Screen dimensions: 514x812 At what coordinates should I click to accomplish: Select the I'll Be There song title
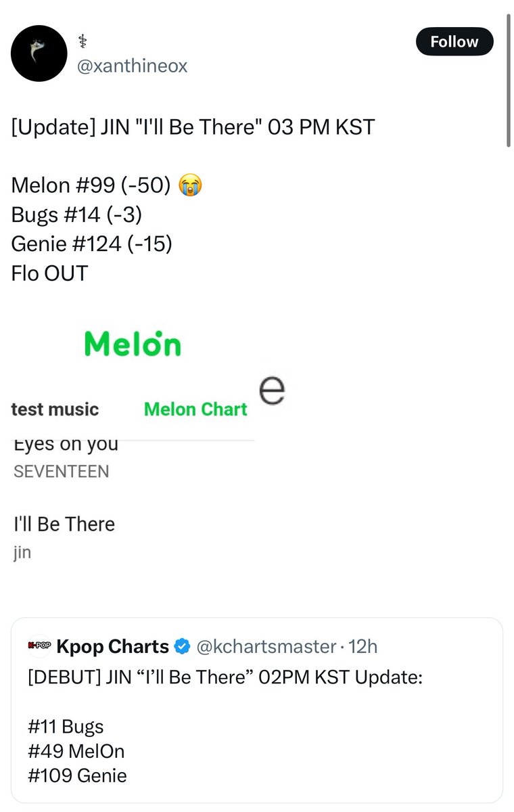point(64,524)
